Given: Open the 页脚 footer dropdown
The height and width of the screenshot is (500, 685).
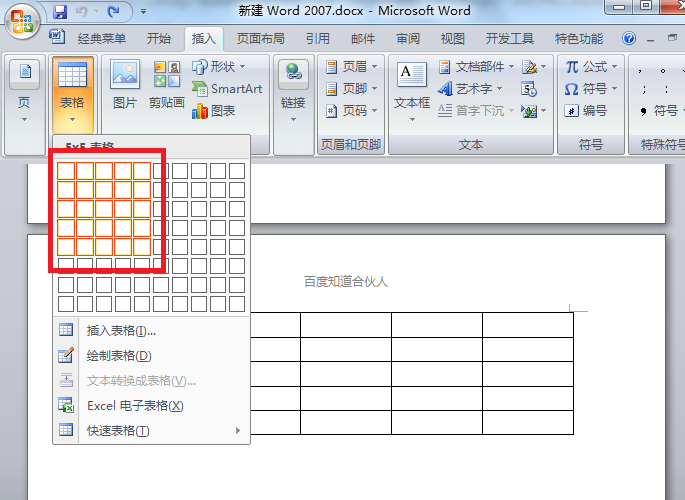Looking at the screenshot, I should tap(352, 89).
